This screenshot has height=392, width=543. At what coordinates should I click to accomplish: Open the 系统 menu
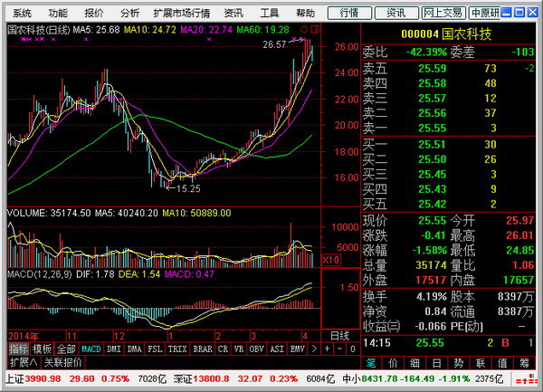pos(22,14)
